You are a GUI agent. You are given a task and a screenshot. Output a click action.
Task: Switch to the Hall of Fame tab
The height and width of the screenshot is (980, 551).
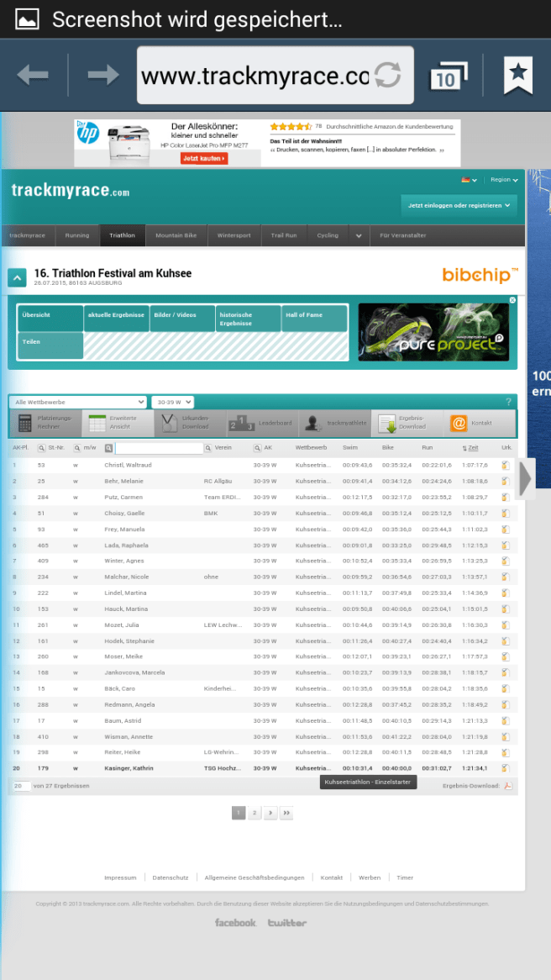315,319
